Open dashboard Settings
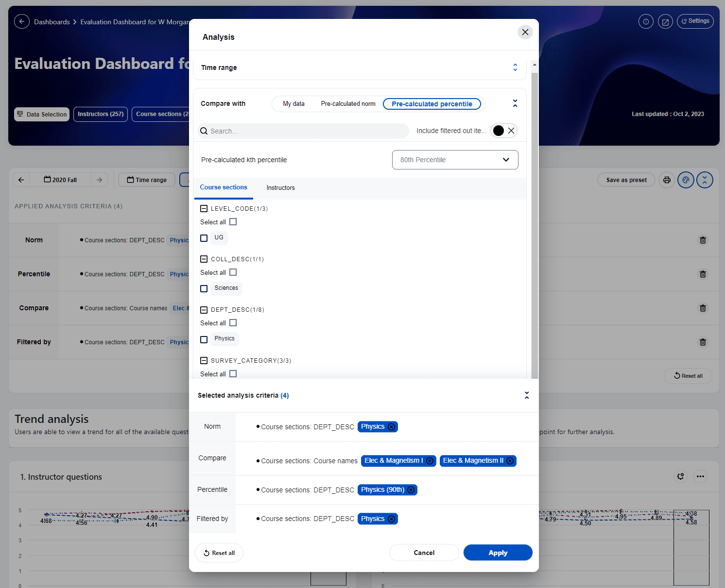 pyautogui.click(x=695, y=21)
